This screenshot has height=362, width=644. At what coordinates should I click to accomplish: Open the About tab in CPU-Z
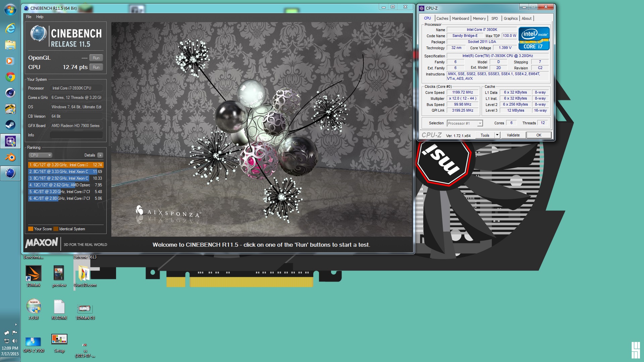coord(526,18)
